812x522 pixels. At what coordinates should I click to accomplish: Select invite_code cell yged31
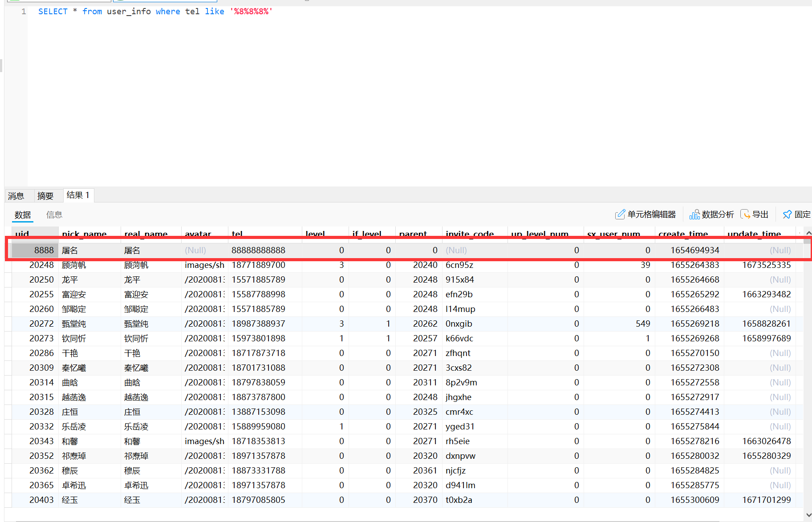[x=475, y=426]
